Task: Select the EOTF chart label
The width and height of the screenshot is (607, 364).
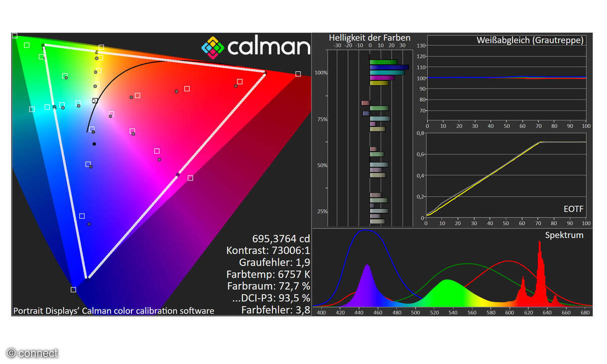Action: point(574,209)
